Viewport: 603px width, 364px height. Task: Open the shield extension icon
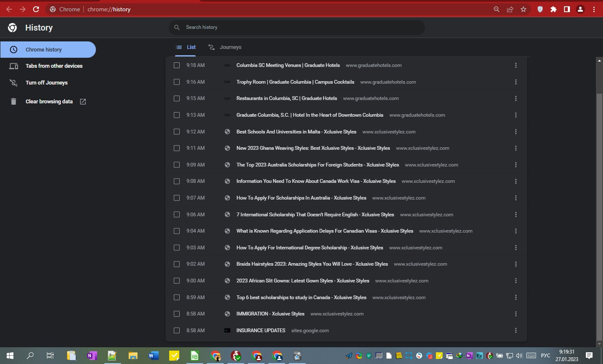point(540,9)
